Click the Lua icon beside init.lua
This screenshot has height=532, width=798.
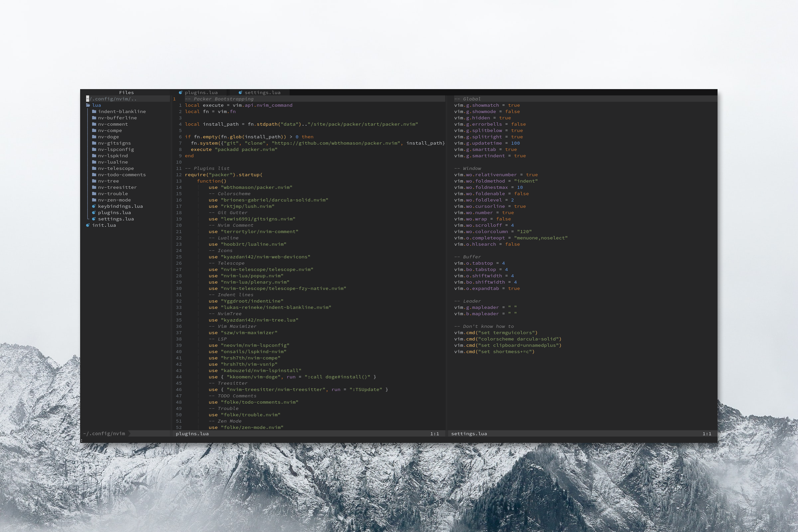point(88,225)
